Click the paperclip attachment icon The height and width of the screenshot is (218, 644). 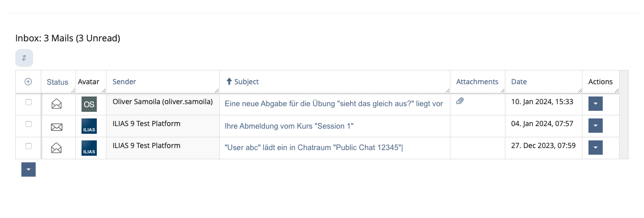460,101
